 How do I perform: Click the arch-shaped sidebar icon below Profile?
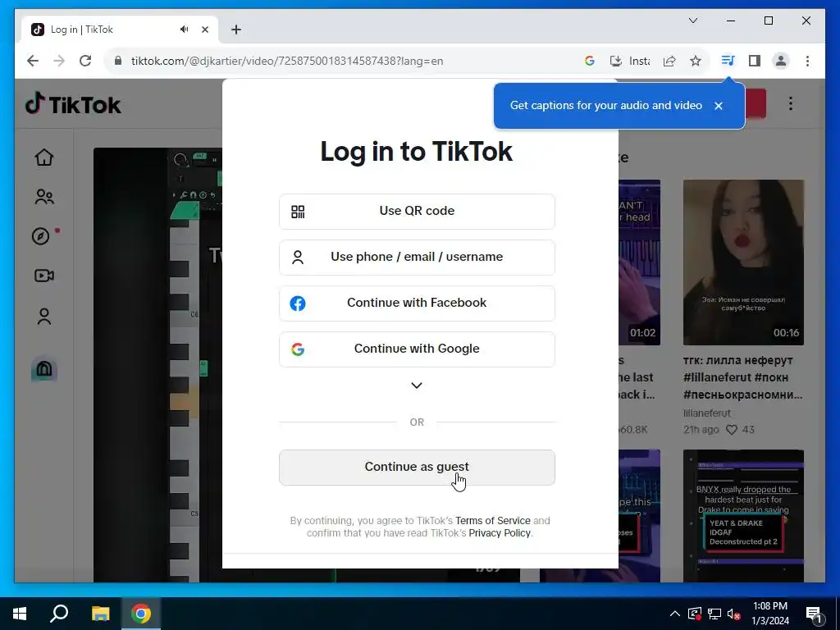coord(44,369)
